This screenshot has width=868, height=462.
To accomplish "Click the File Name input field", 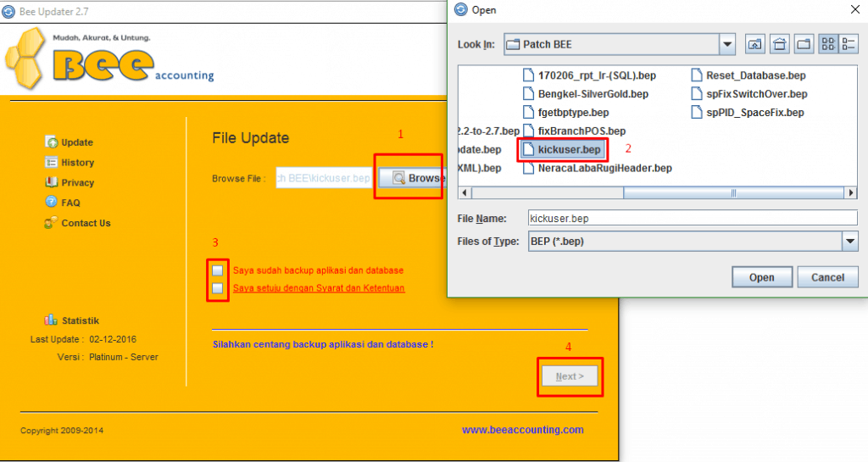I will pos(693,218).
